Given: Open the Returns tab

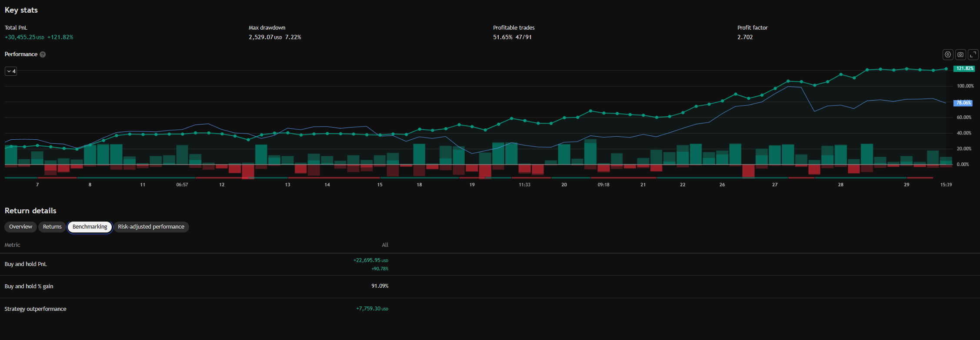Looking at the screenshot, I should click(52, 227).
